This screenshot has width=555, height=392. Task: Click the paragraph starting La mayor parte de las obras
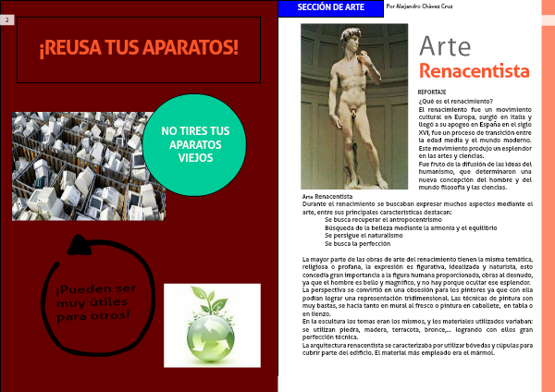[418, 271]
